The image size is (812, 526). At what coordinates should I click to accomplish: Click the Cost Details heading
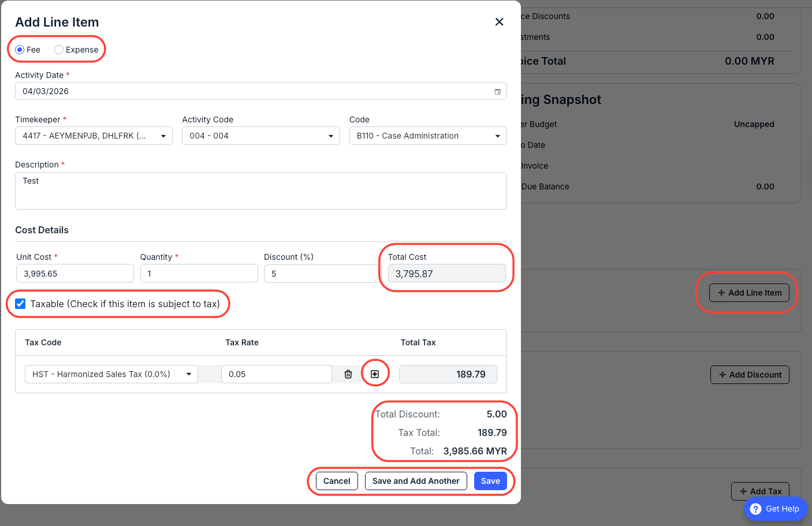[x=42, y=230]
